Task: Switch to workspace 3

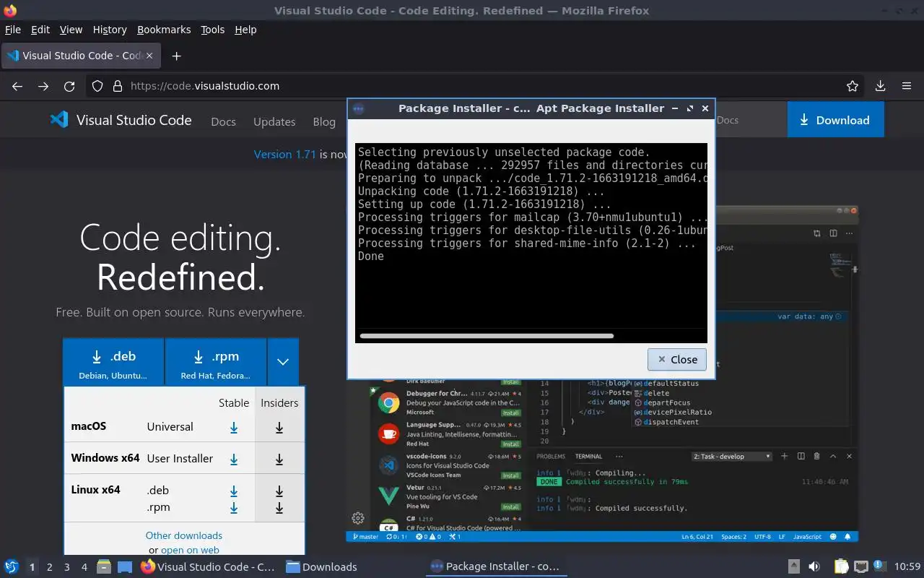Action: click(x=66, y=567)
